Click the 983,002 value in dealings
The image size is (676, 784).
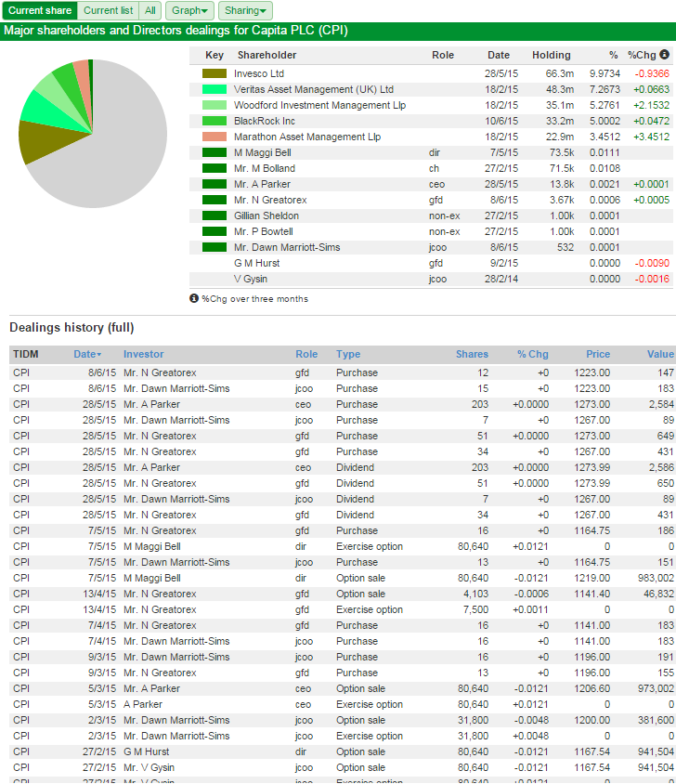[656, 578]
